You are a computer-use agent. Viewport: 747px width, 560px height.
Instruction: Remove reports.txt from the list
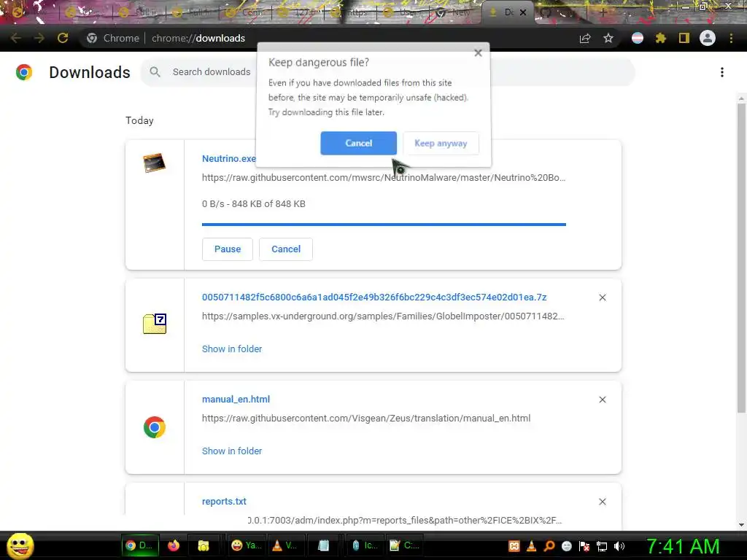602,502
